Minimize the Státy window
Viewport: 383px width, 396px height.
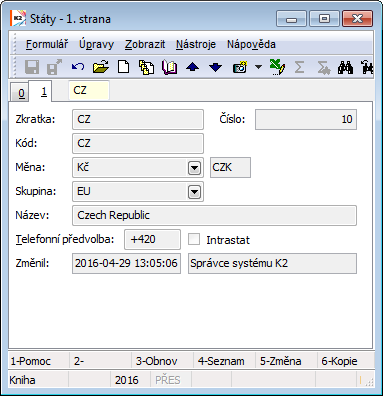tap(291, 19)
